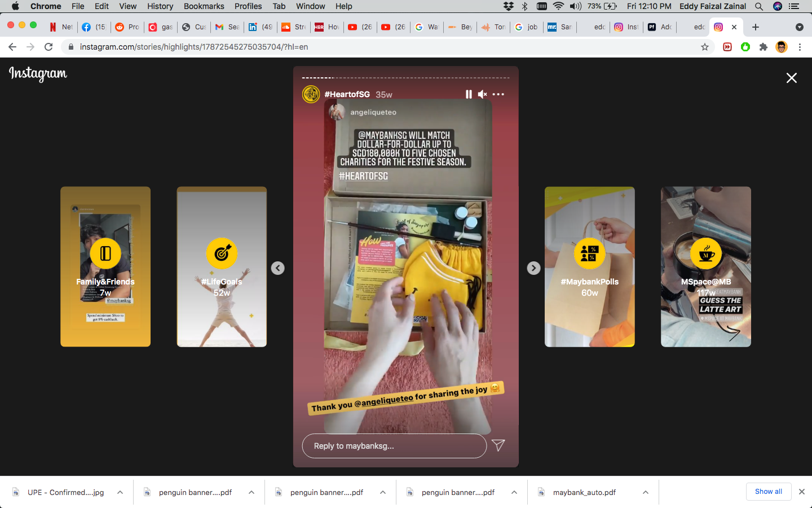Pause the playing Instagram story
The width and height of the screenshot is (812, 508).
coord(468,94)
